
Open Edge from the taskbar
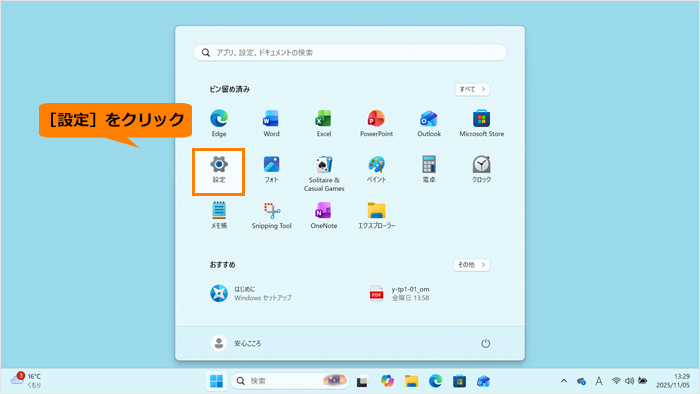click(x=435, y=381)
